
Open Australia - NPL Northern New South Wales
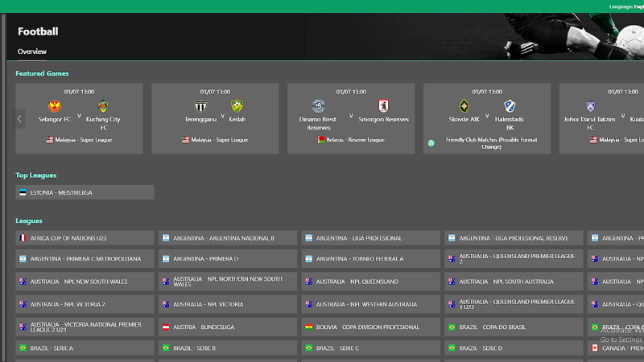[x=228, y=282]
